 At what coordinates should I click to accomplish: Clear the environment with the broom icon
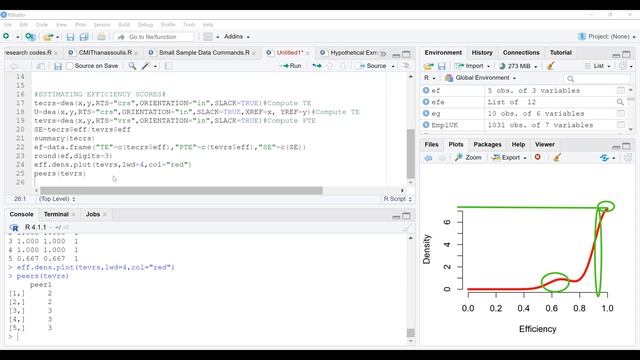point(551,66)
